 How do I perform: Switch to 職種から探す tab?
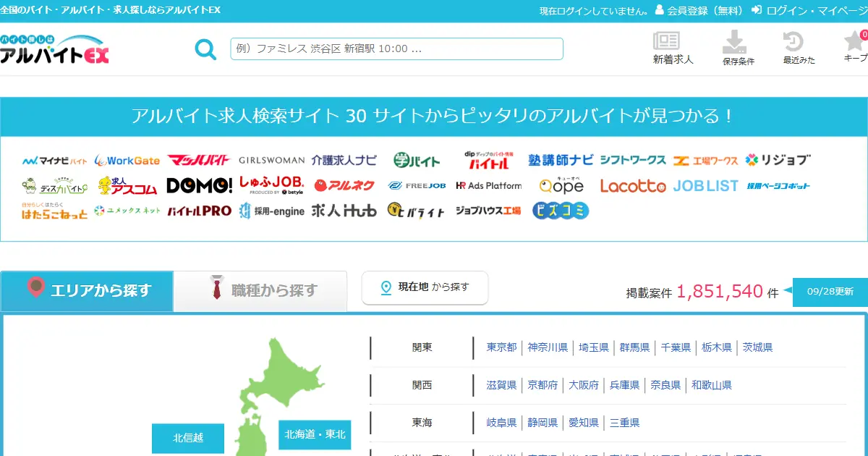(x=260, y=291)
